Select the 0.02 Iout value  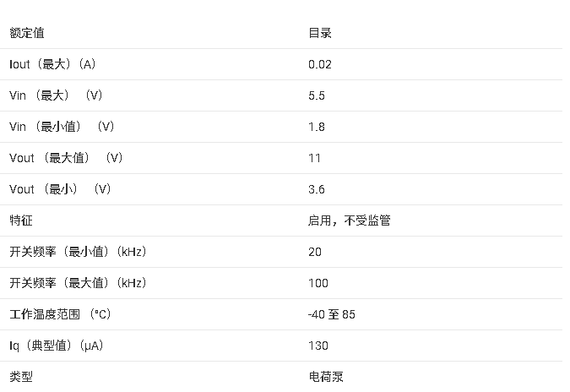click(x=320, y=64)
